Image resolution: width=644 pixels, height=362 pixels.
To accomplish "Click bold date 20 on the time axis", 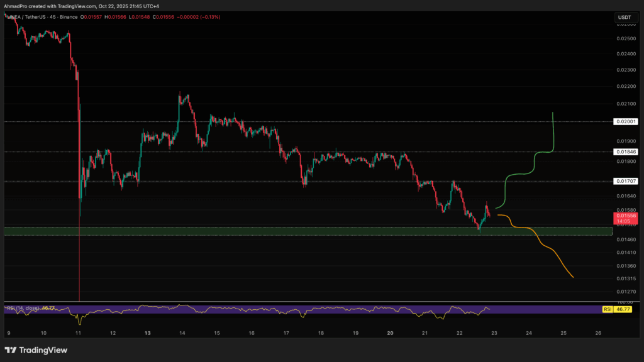I will [390, 333].
